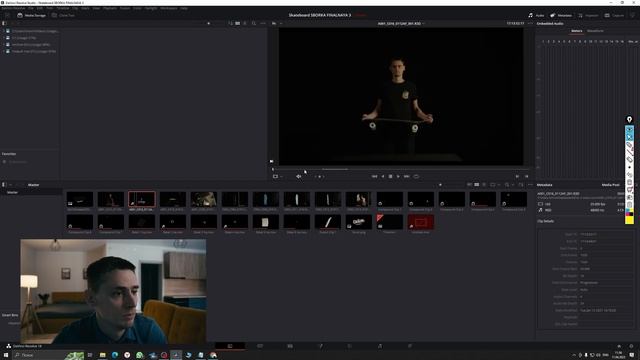Viewport: 640px width, 360px height.
Task: Switch to the Waveform tab
Action: [595, 31]
